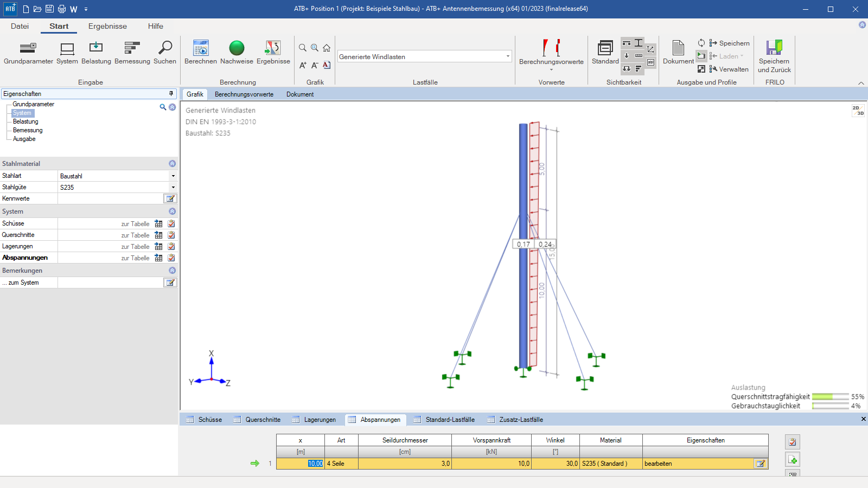This screenshot has height=488, width=868.
Task: Click the properties search magnifier icon
Action: 163,107
